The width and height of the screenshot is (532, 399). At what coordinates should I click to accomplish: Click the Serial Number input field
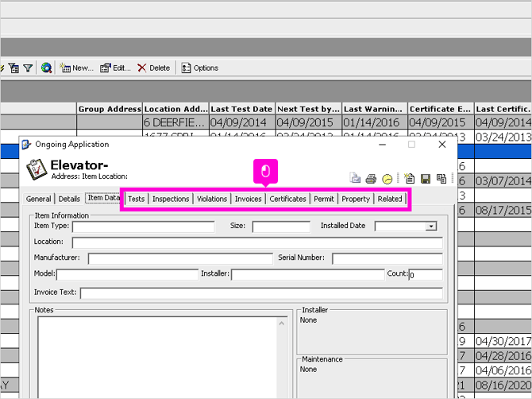pyautogui.click(x=387, y=258)
